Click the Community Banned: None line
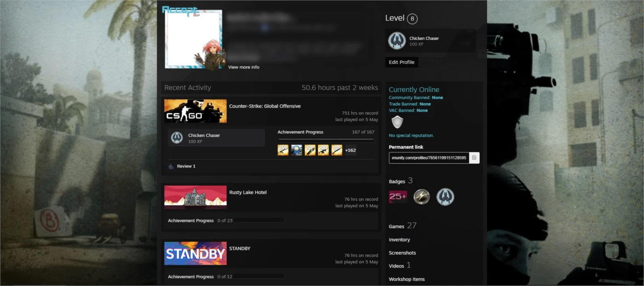 pos(416,97)
